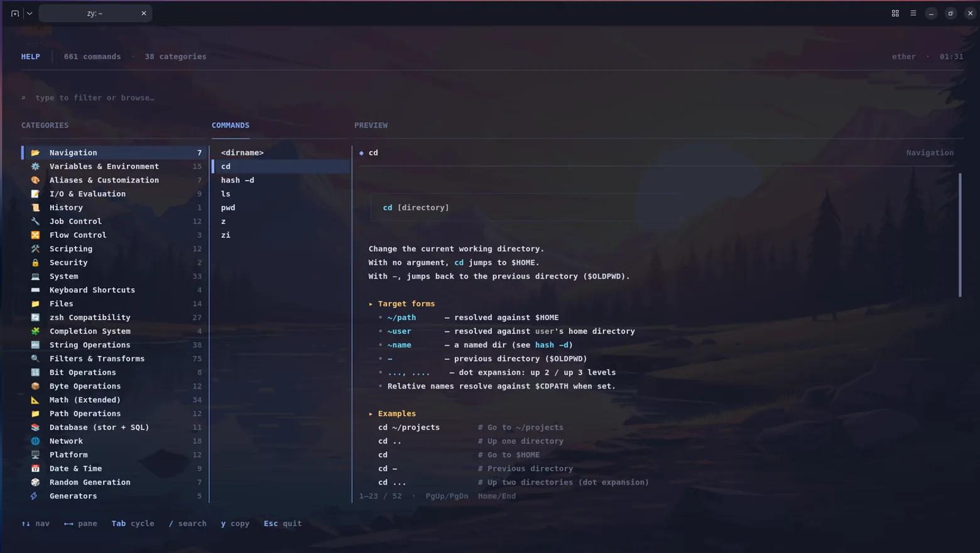This screenshot has width=980, height=553.
Task: Click the 'y copy' footer hint
Action: [235, 523]
